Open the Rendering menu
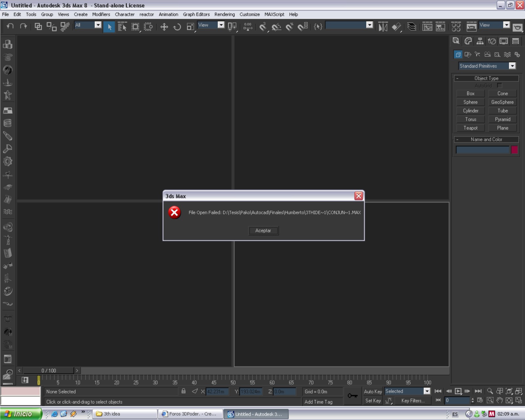The height and width of the screenshot is (420, 525). click(x=224, y=14)
